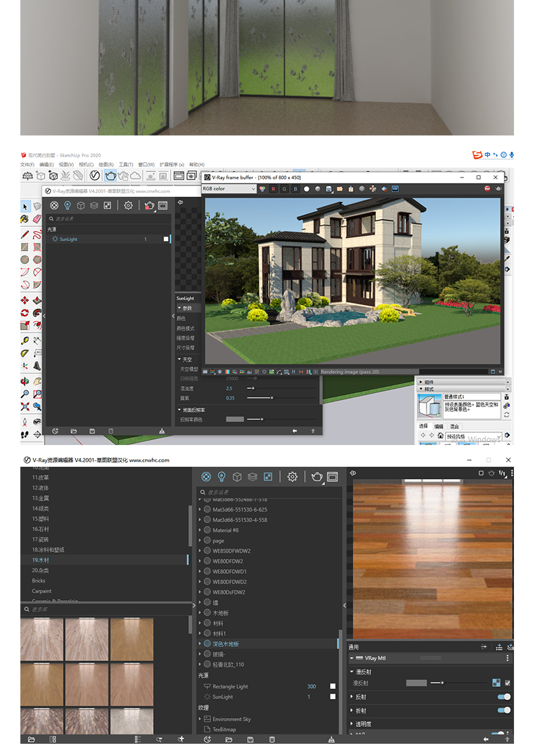Click the V-Ray asset editor icon in the SketchUp toolbar
Screen dimensions: 535x756
95,175
